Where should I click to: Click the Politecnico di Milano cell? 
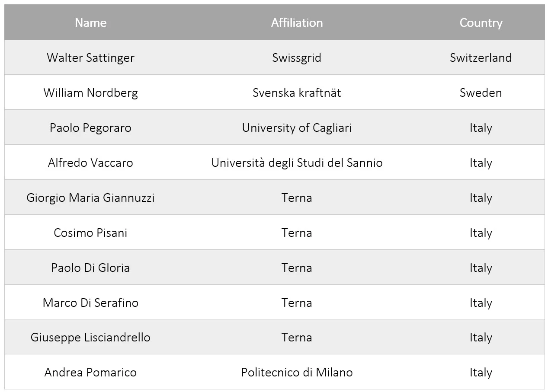pos(297,372)
